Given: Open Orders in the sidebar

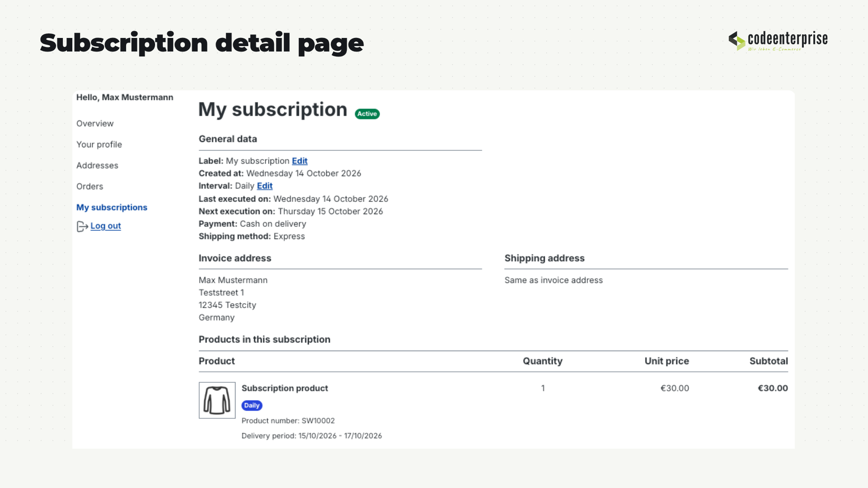Looking at the screenshot, I should pyautogui.click(x=90, y=187).
